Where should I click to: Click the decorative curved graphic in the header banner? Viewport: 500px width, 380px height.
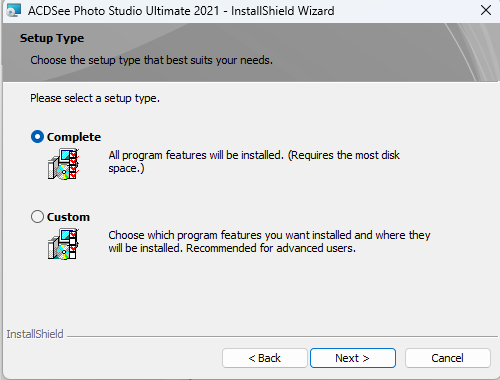[x=472, y=52]
